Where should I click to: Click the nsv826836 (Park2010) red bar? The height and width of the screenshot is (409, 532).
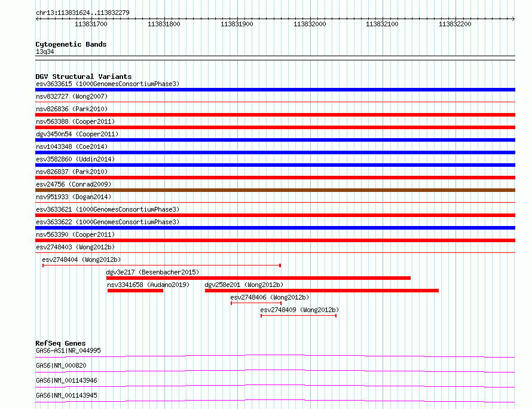click(275, 115)
